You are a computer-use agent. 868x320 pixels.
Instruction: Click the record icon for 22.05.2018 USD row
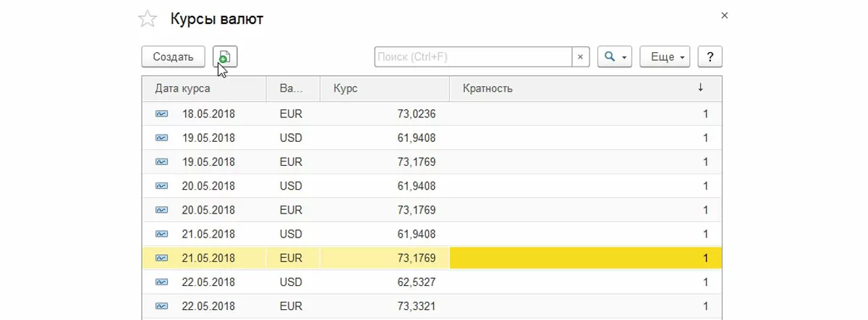point(161,282)
